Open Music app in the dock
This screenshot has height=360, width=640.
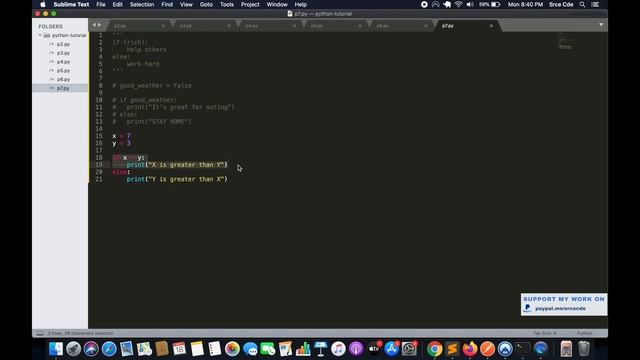(338, 349)
